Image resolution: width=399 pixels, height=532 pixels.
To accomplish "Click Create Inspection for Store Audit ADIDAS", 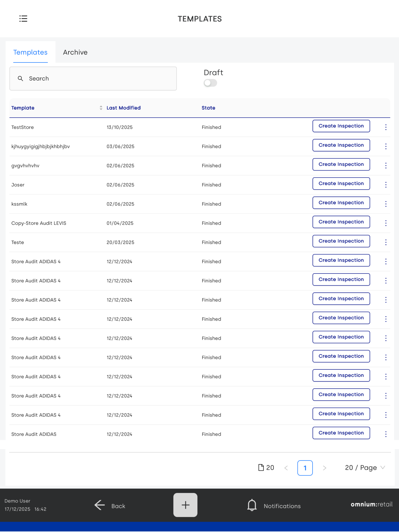I will 341,433.
